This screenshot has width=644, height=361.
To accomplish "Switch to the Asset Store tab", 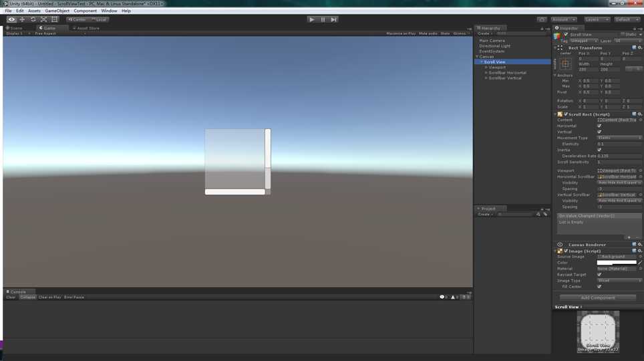I will pos(86,28).
